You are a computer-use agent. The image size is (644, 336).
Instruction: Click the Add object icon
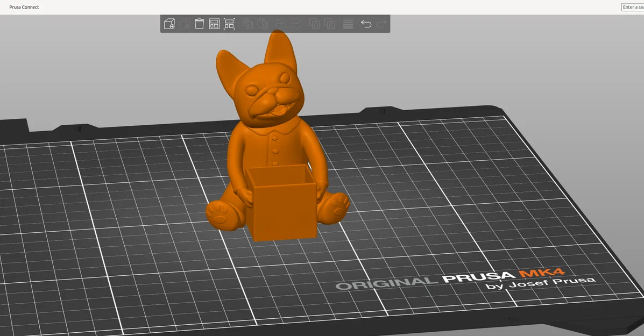tap(169, 24)
